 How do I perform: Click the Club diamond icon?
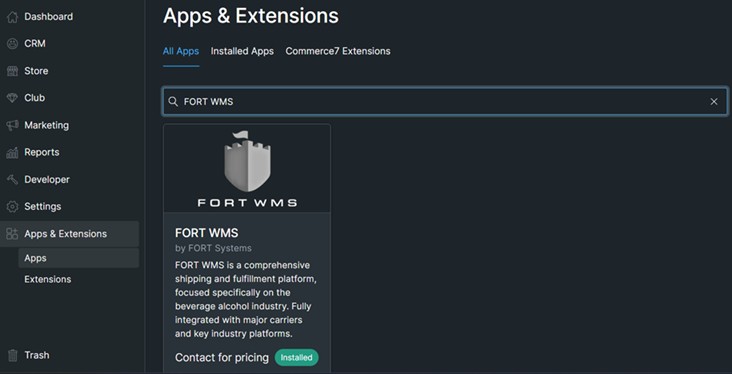[x=12, y=98]
